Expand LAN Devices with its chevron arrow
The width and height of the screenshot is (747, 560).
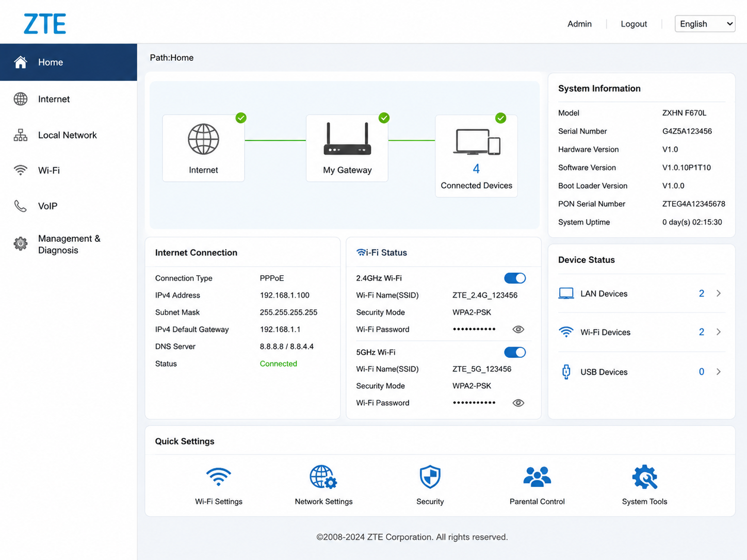point(719,293)
